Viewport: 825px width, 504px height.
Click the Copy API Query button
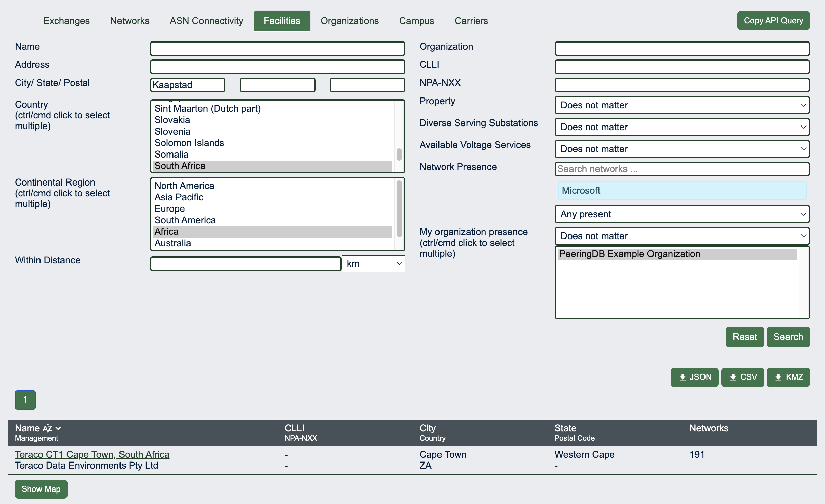(x=773, y=21)
